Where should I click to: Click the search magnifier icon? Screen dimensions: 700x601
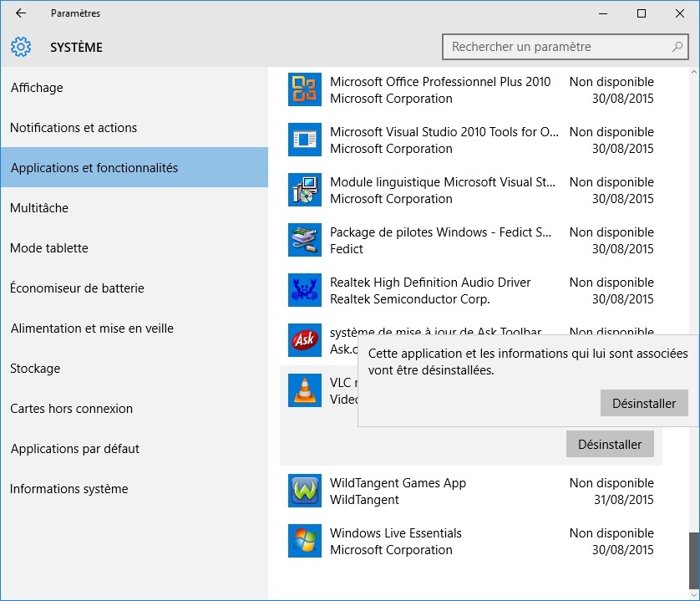pos(677,47)
